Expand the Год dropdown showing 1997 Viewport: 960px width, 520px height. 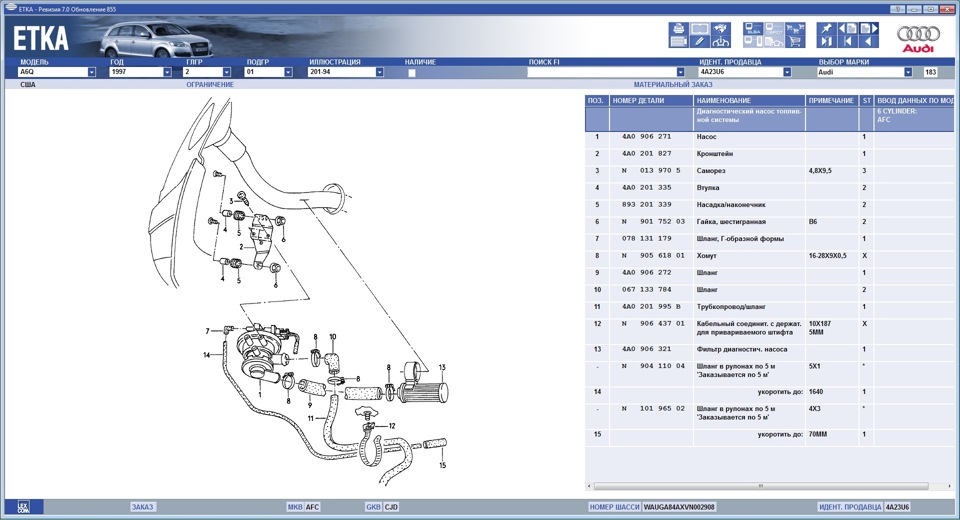pyautogui.click(x=167, y=72)
